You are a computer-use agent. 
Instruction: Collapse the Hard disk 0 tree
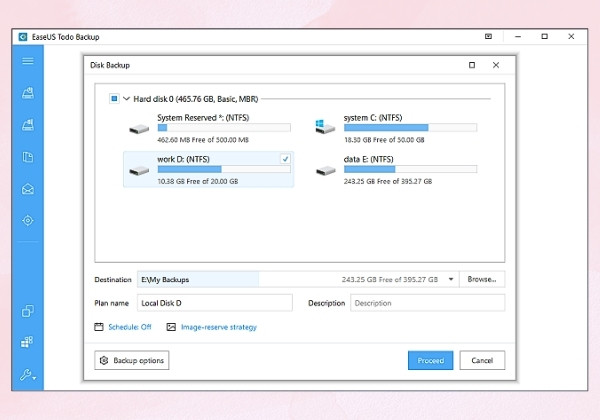126,99
